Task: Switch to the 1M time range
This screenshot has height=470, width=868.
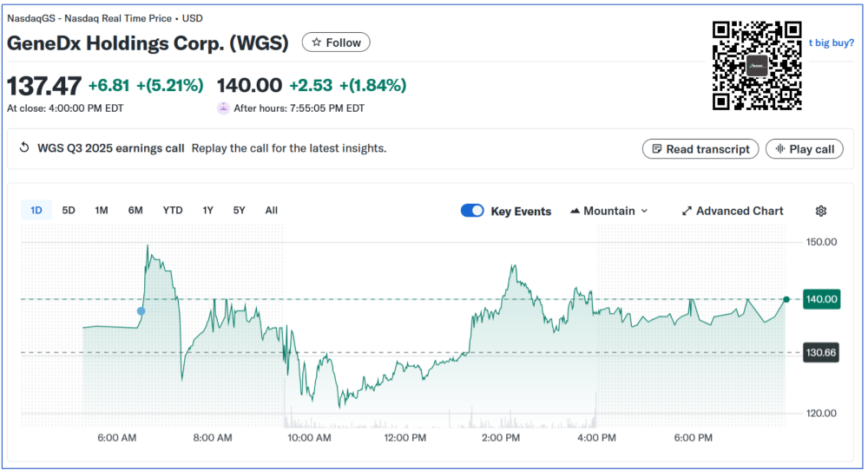Action: pyautogui.click(x=102, y=210)
